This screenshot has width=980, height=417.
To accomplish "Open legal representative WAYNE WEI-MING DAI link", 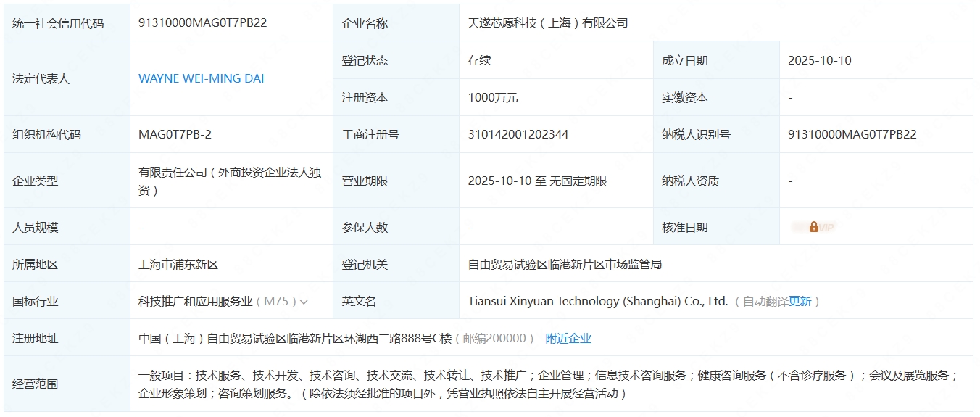I will coord(202,78).
